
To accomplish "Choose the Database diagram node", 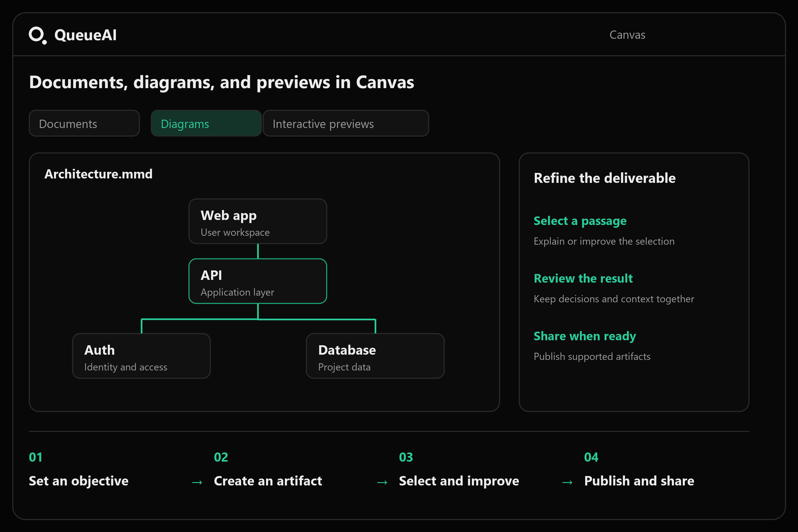I will coord(375,356).
